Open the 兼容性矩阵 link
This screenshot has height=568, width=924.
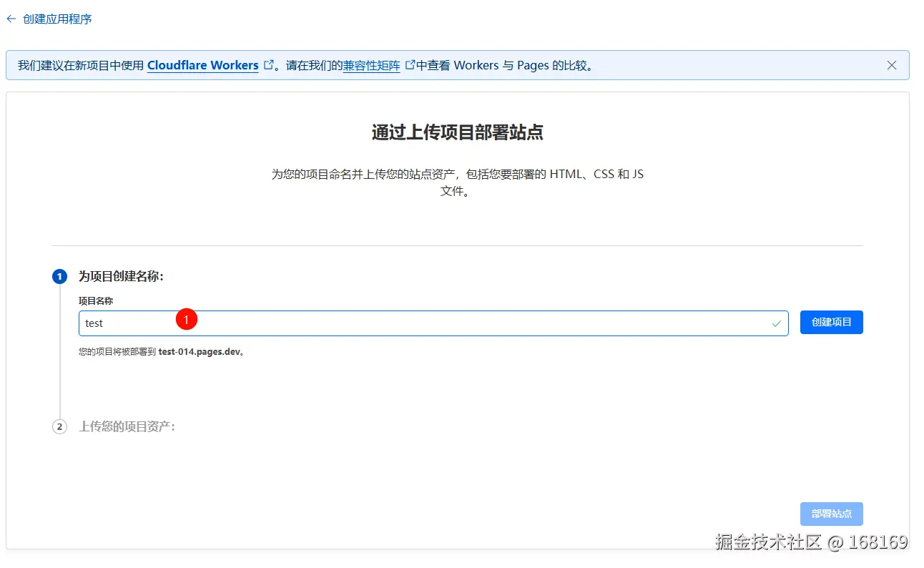pos(371,66)
